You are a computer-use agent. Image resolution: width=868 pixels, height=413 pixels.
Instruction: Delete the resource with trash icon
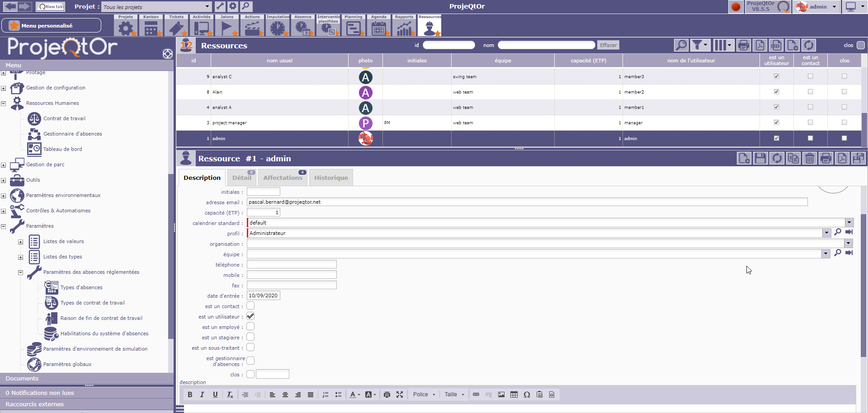pos(809,159)
